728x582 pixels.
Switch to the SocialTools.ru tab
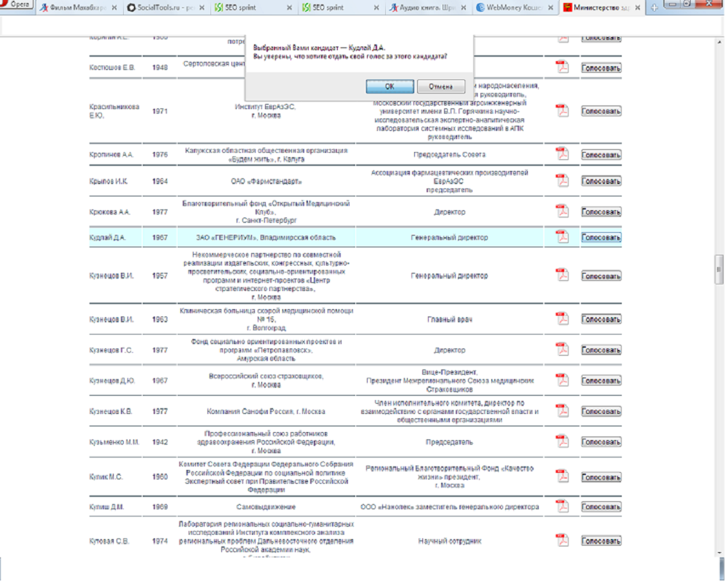point(166,8)
